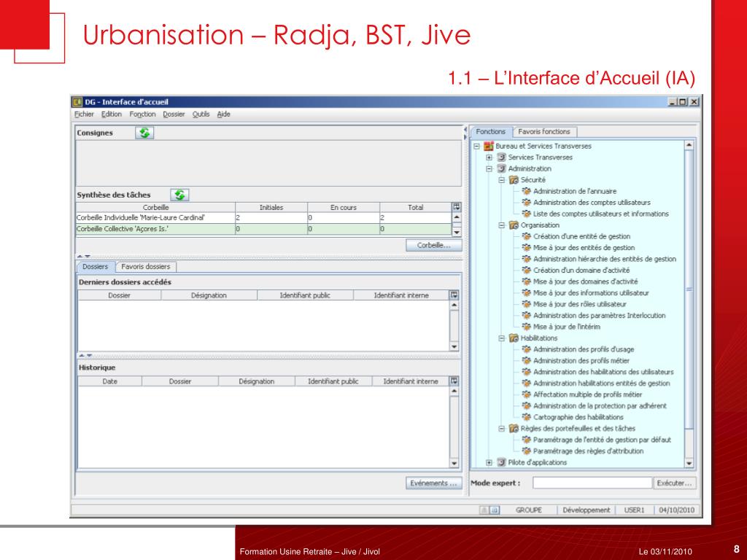Collapse the Sécurité branch
Screen dimensions: 747x560
pos(501,180)
